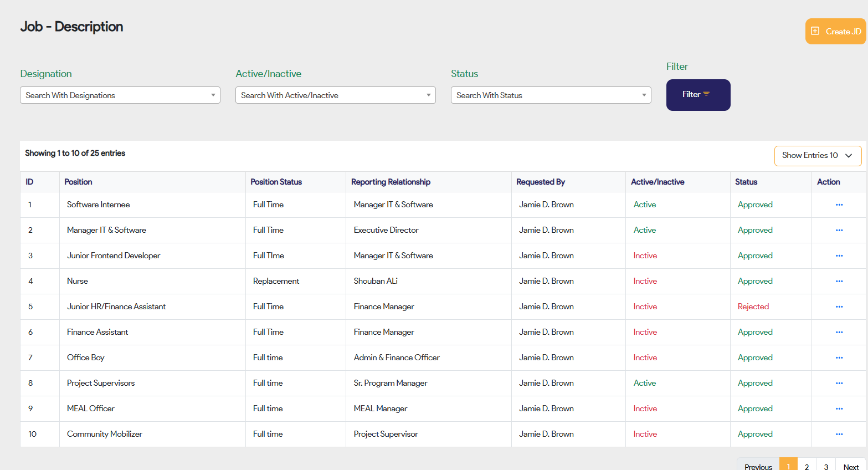Screen dimensions: 868x470
Task: Click Next in the pagination
Action: click(850, 466)
